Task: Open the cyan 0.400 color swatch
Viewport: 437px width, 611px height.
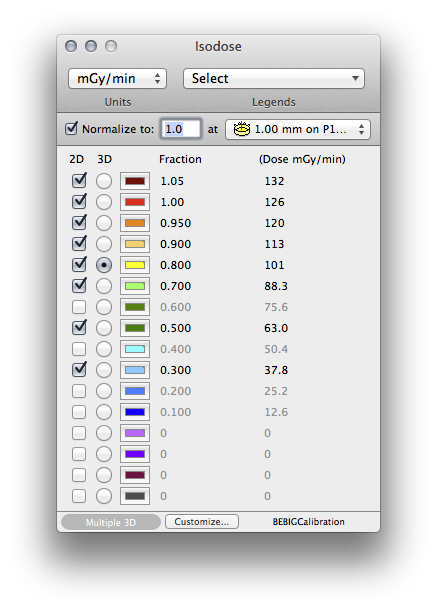Action: click(x=135, y=349)
